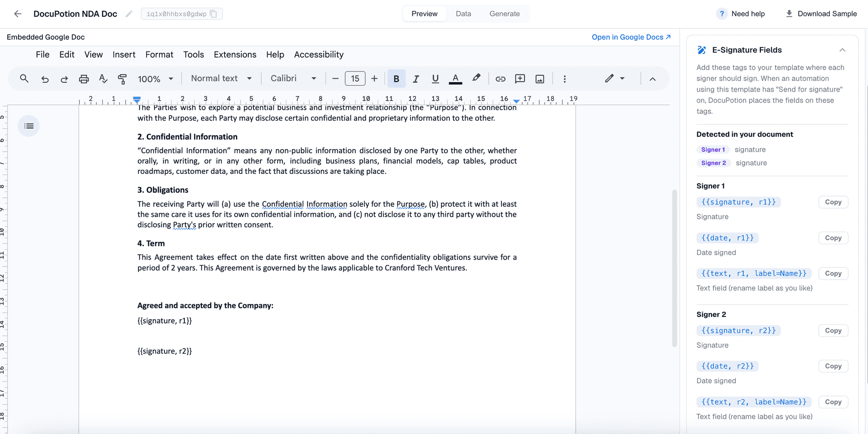Open the Normal text style dropdown
868x434 pixels.
tap(222, 79)
